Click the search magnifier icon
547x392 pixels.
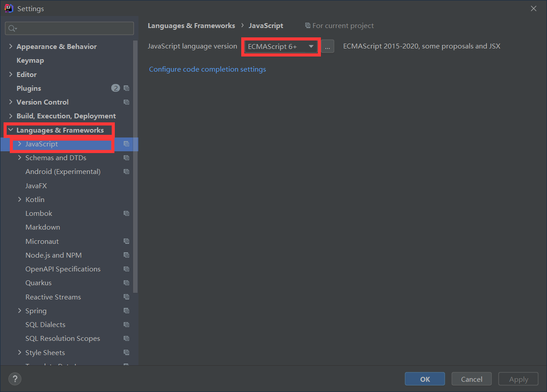[12, 28]
